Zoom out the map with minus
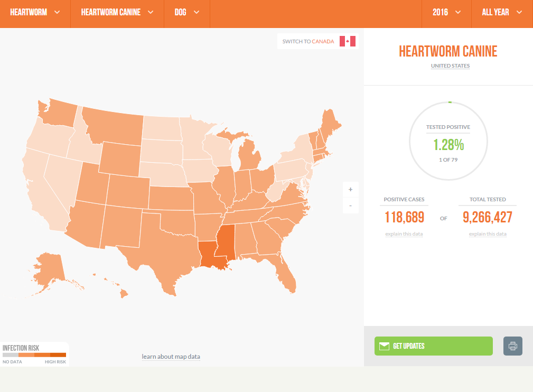The width and height of the screenshot is (533, 392). point(350,205)
